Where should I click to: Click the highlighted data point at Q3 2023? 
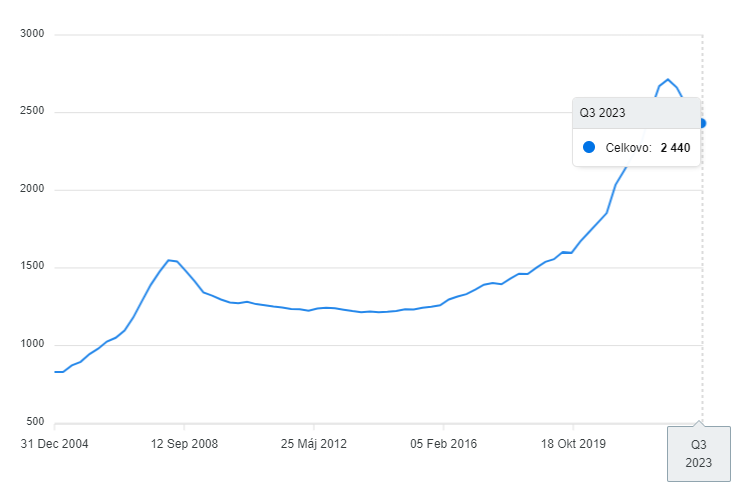pyautogui.click(x=702, y=123)
